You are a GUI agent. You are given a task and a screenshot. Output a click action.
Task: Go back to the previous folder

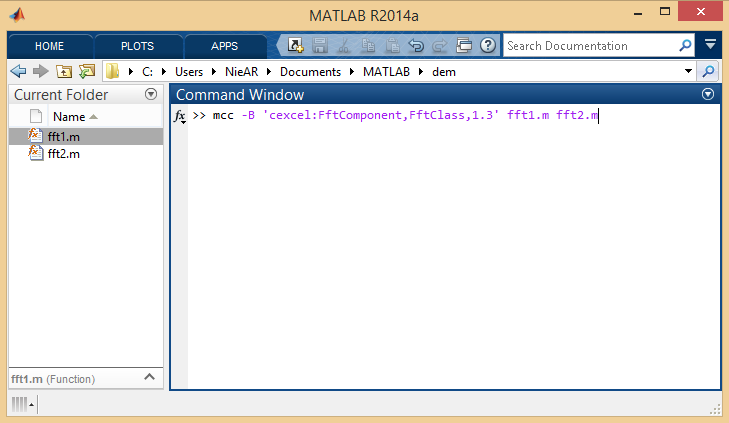click(18, 71)
